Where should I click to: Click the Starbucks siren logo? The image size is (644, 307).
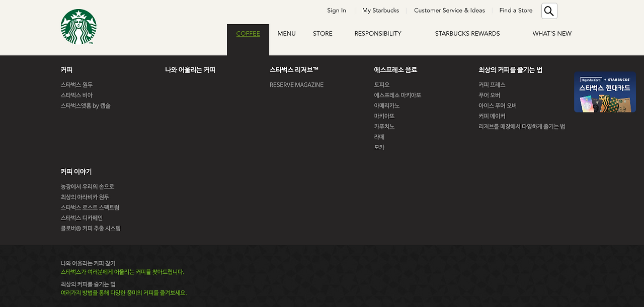tap(78, 27)
